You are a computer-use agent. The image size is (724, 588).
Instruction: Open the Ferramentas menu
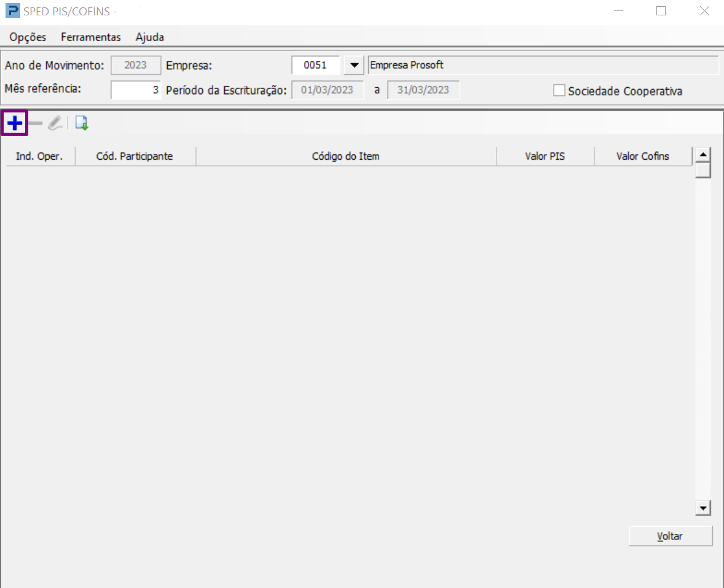(91, 37)
